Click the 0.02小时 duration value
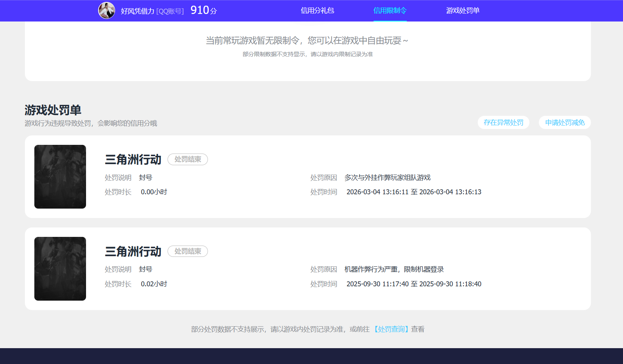The image size is (623, 364). point(154,284)
